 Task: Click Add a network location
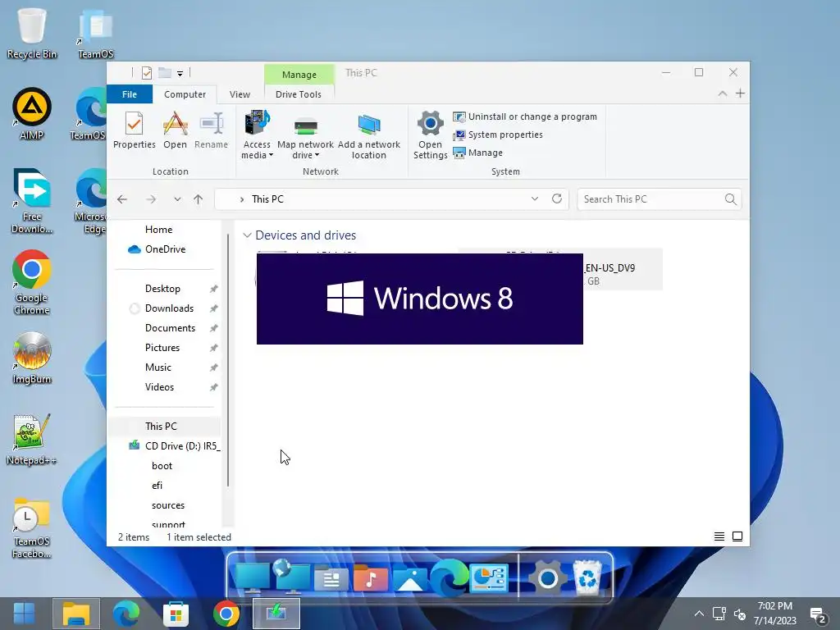pyautogui.click(x=368, y=135)
